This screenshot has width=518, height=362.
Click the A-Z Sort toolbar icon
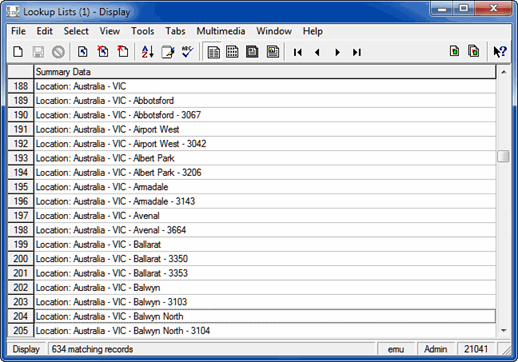click(147, 52)
